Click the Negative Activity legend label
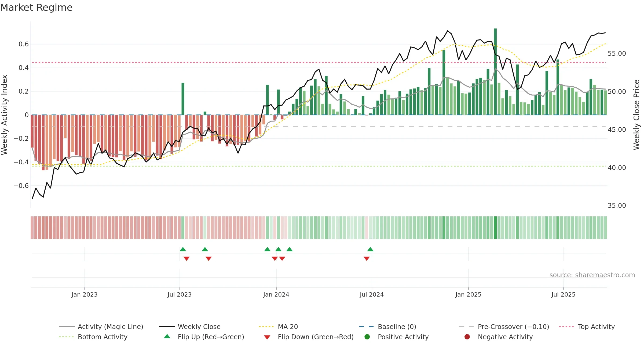Screen dimensions: 644x362 click(505, 337)
